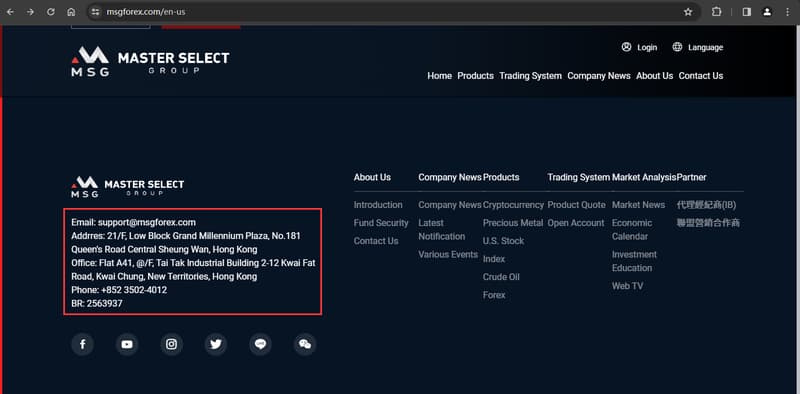Screen dimensions: 800x394
Task: Open the Products navigation menu
Action: click(x=476, y=76)
